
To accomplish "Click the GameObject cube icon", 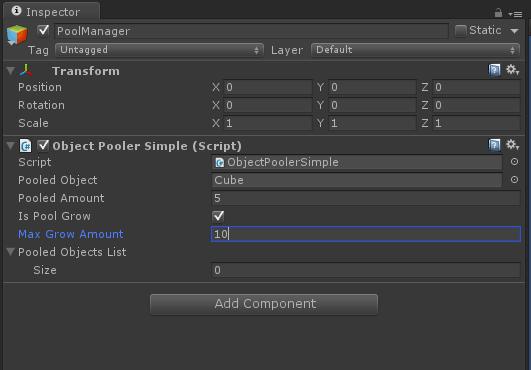I will click(x=17, y=35).
